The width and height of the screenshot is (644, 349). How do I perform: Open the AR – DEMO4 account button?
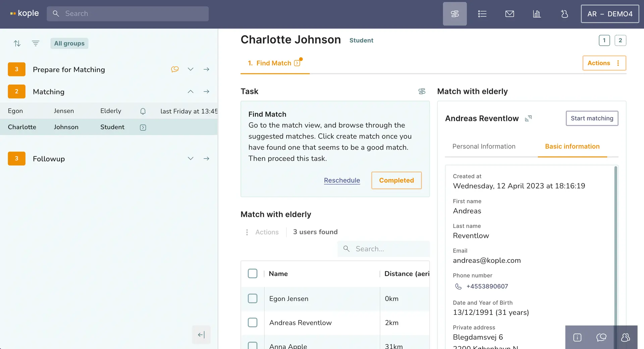[x=610, y=14]
